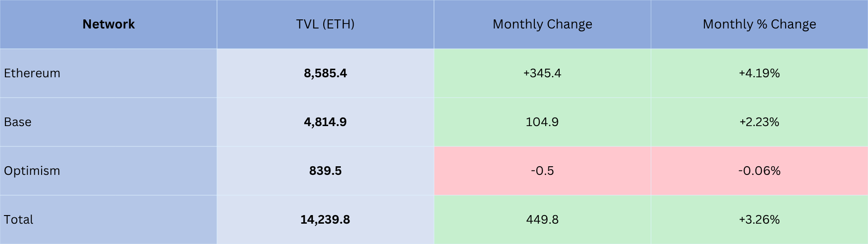Click the Ethereum row label
Image resolution: width=868 pixels, height=244 pixels.
[32, 73]
